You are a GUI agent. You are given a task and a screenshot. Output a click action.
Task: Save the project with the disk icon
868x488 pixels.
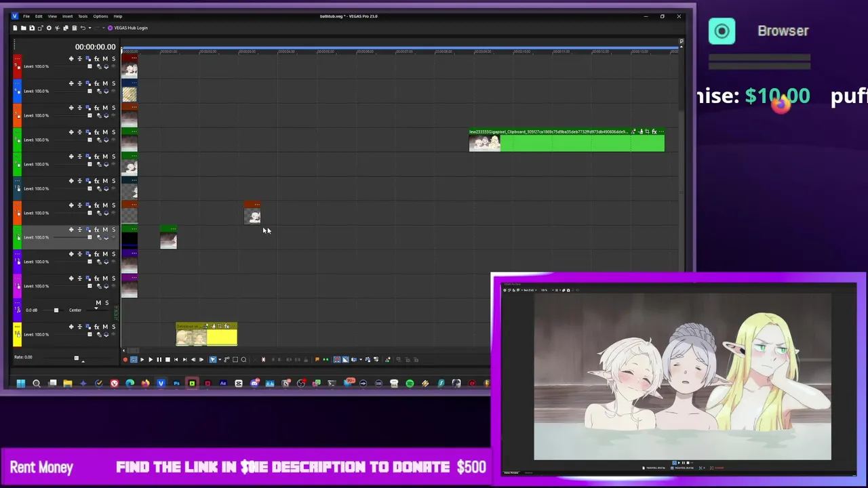coord(32,28)
